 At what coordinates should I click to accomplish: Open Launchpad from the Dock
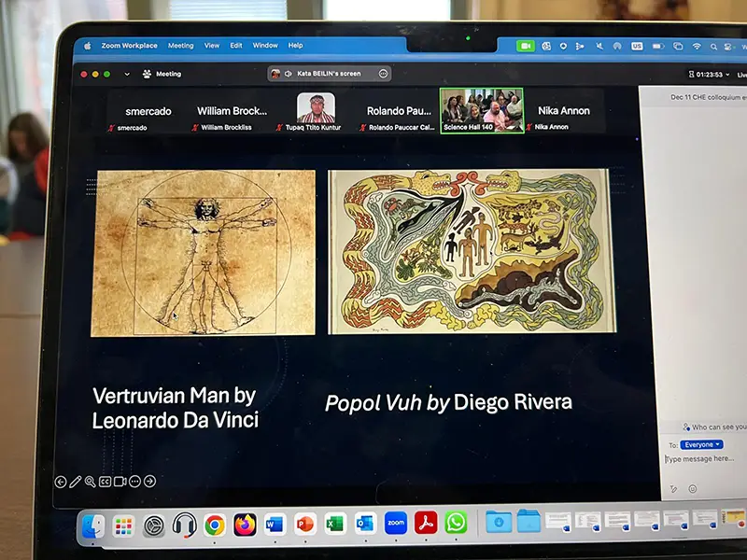(124, 526)
